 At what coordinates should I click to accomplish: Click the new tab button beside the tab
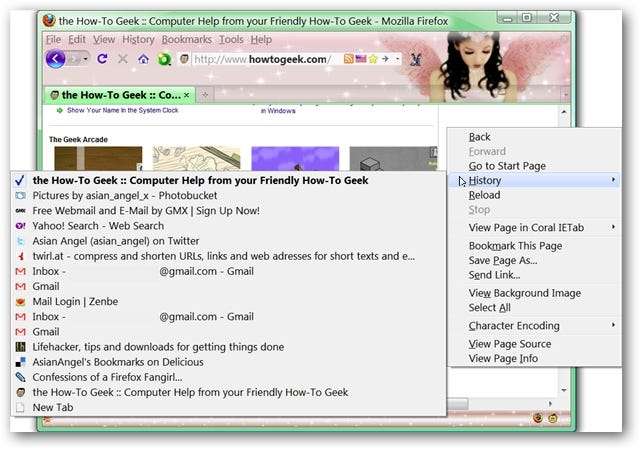click(205, 95)
